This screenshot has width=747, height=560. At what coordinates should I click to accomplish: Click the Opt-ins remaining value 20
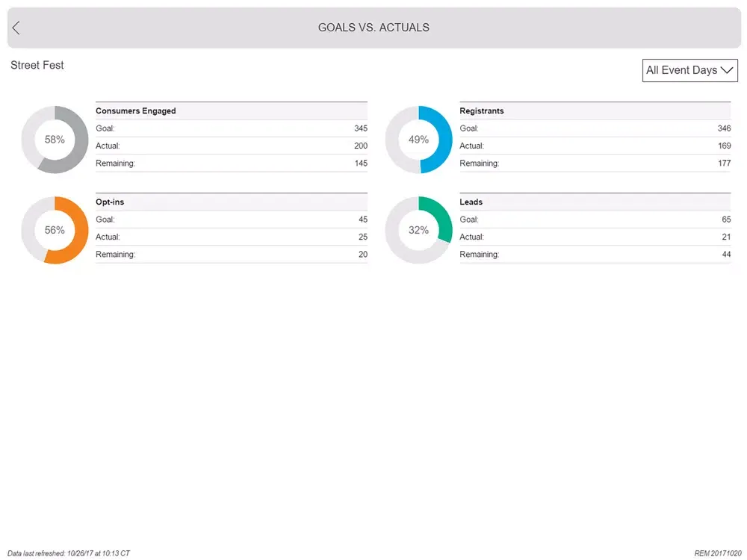362,255
